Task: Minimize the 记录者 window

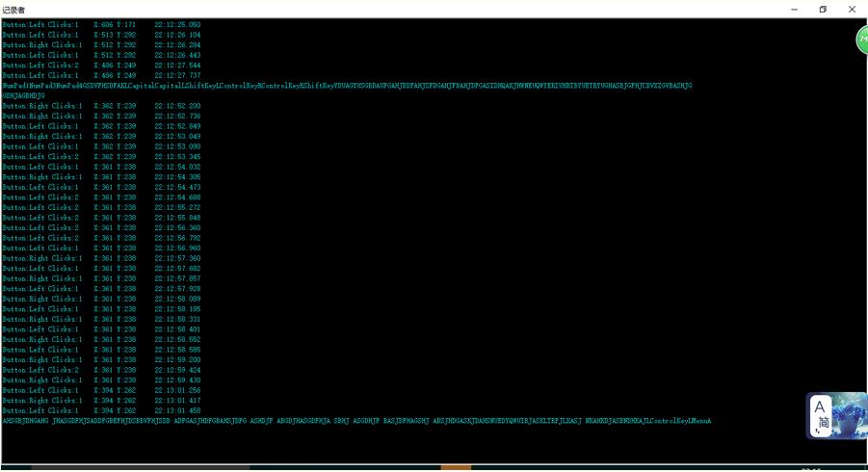Action: click(x=795, y=10)
